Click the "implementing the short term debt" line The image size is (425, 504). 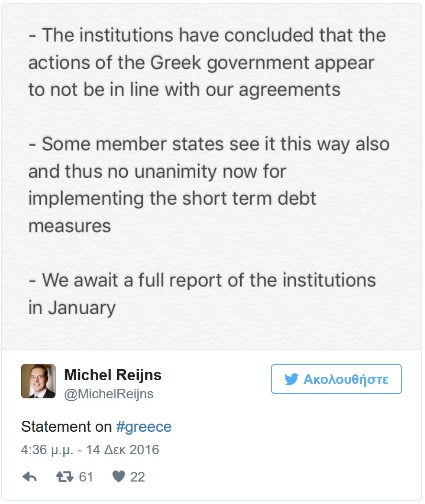pos(172,198)
